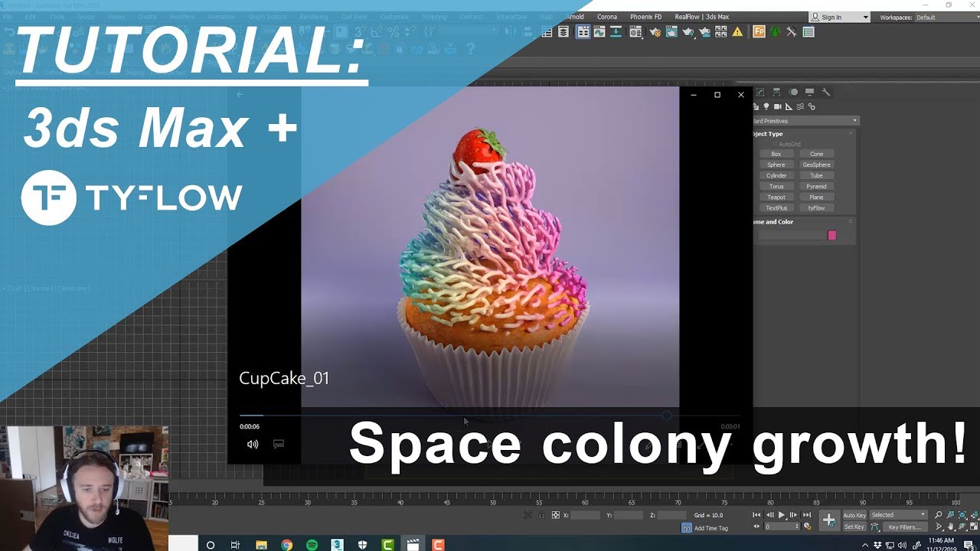This screenshot has width=980, height=551.
Task: Open the Arnold menu
Action: point(574,17)
